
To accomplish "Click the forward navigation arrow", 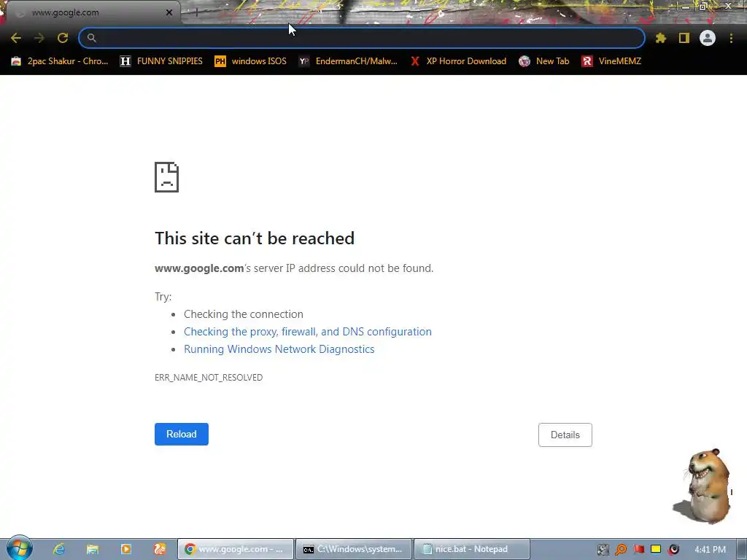I will coord(39,38).
